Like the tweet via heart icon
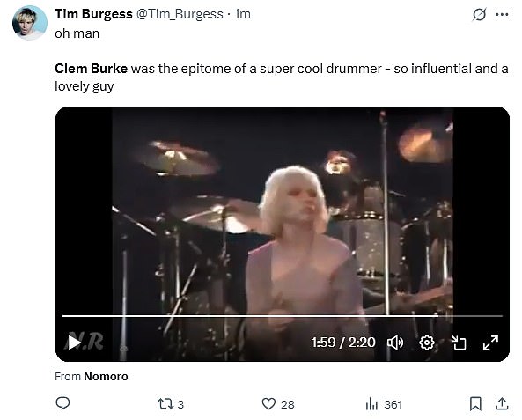The height and width of the screenshot is (420, 522). coord(278,404)
